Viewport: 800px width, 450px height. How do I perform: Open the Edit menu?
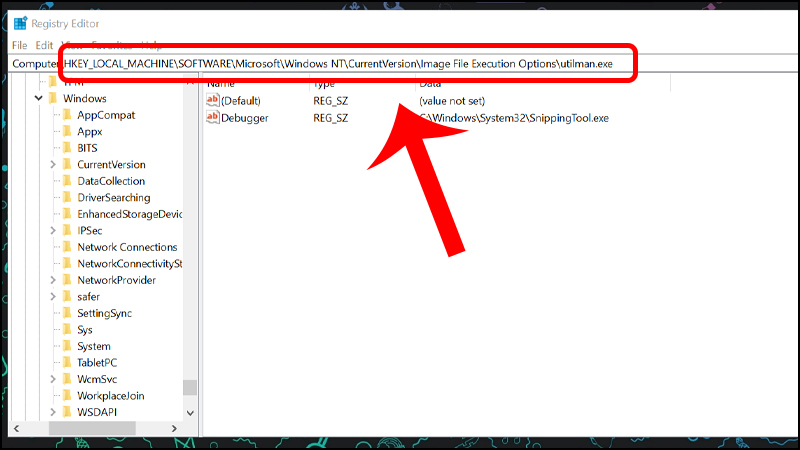[44, 45]
